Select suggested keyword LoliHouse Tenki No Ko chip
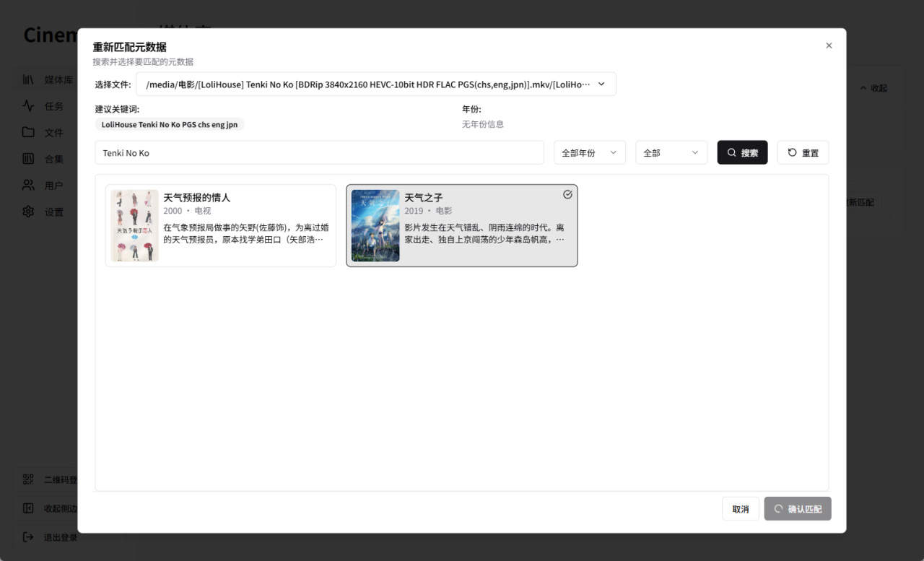This screenshot has height=561, width=924. point(170,124)
